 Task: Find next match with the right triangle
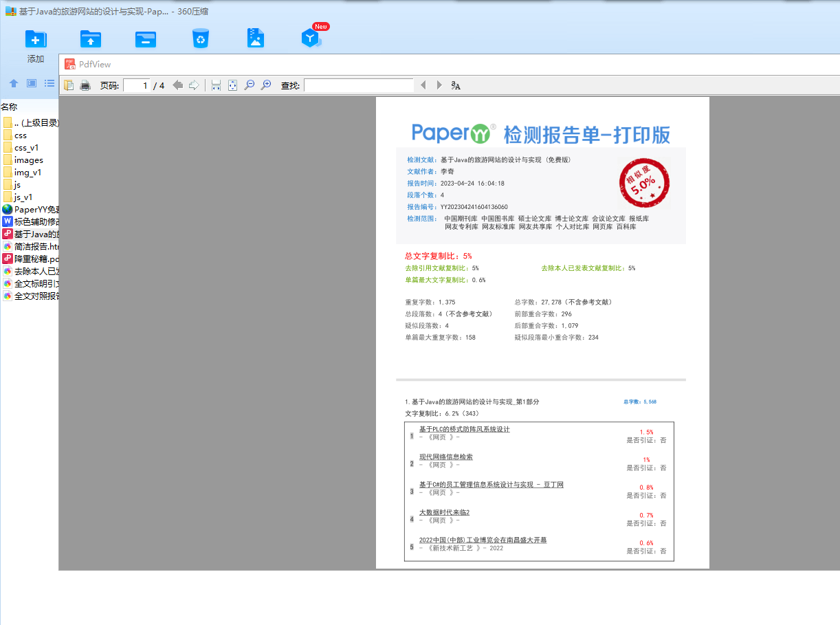(439, 85)
